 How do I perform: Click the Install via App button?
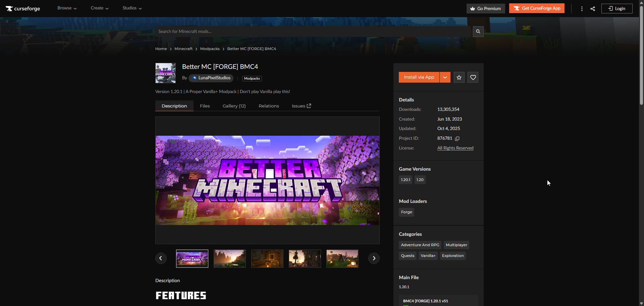click(x=419, y=77)
